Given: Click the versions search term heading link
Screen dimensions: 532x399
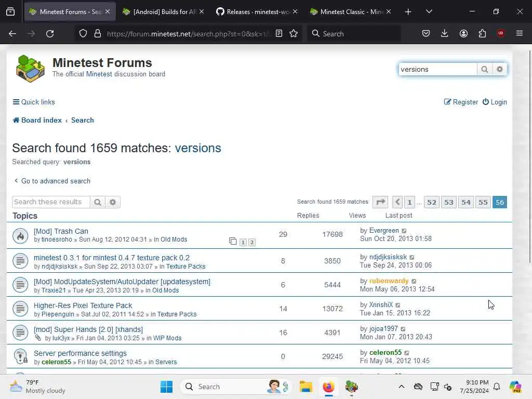Looking at the screenshot, I should (x=198, y=148).
